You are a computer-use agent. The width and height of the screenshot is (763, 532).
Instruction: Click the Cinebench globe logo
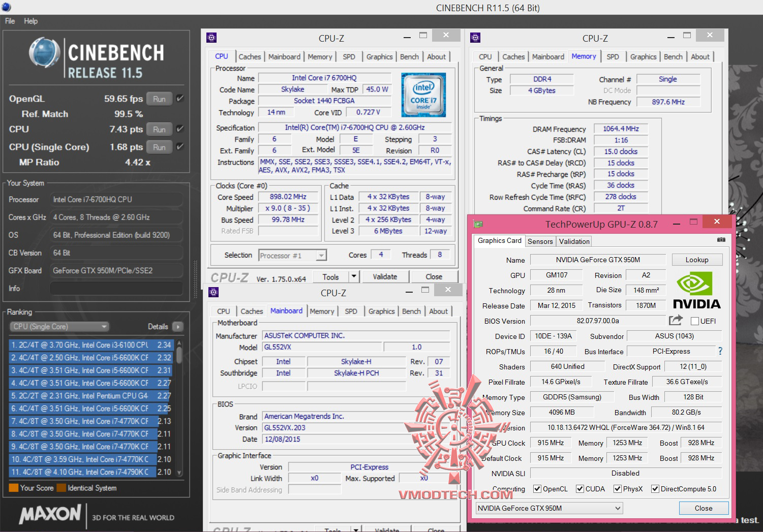coord(44,53)
